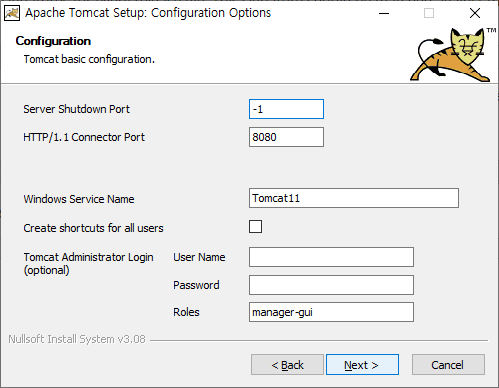Click the administrator User Name field
Viewport: 499px width, 388px height.
pos(331,257)
